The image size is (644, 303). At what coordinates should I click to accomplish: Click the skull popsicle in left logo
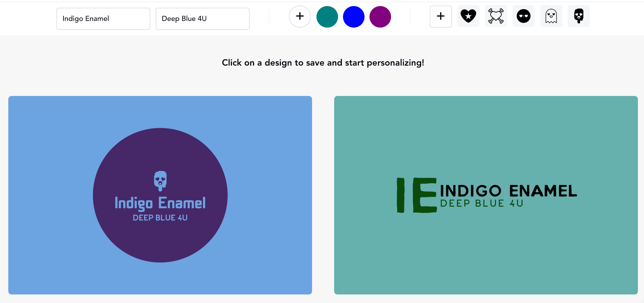click(x=160, y=181)
